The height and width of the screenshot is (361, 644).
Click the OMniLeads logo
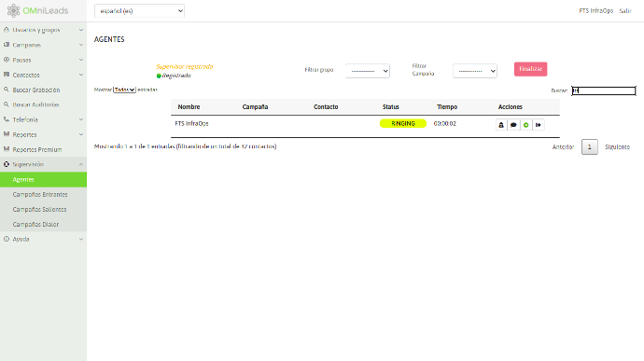click(x=37, y=10)
